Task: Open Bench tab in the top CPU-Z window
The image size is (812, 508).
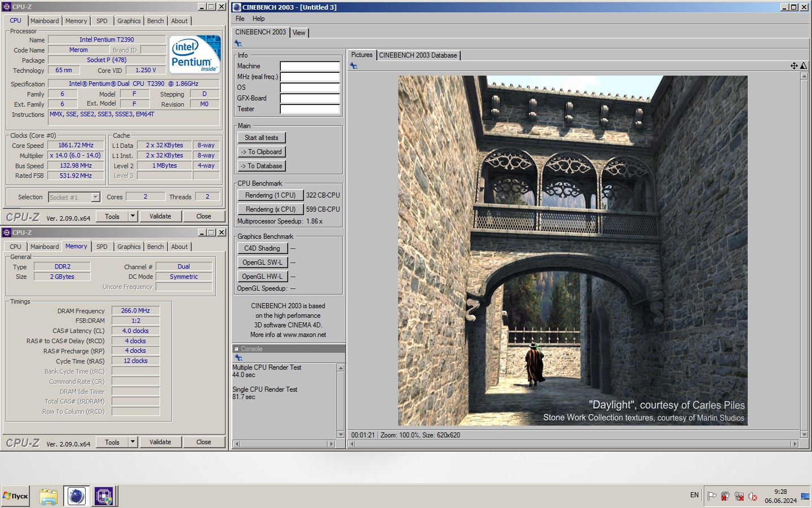Action: click(x=156, y=21)
